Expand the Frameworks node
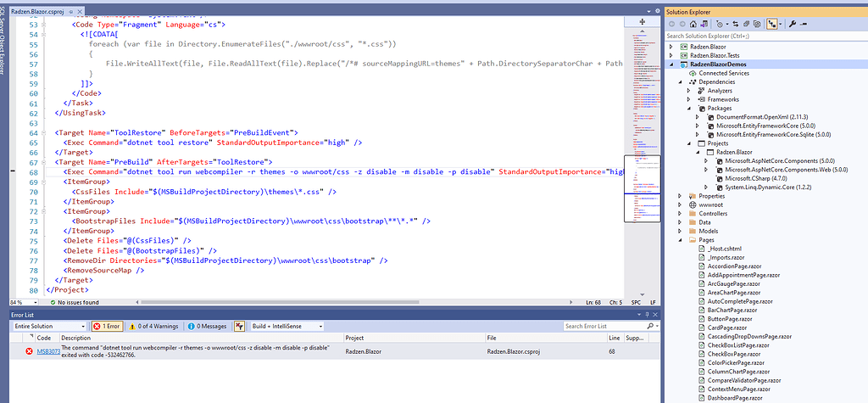The image size is (868, 403). click(x=689, y=99)
